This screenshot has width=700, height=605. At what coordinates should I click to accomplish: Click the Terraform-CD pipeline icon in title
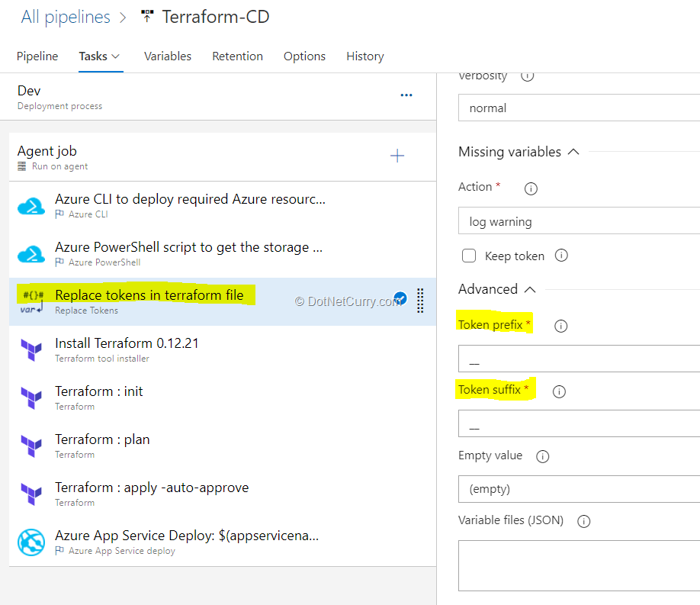[x=147, y=17]
